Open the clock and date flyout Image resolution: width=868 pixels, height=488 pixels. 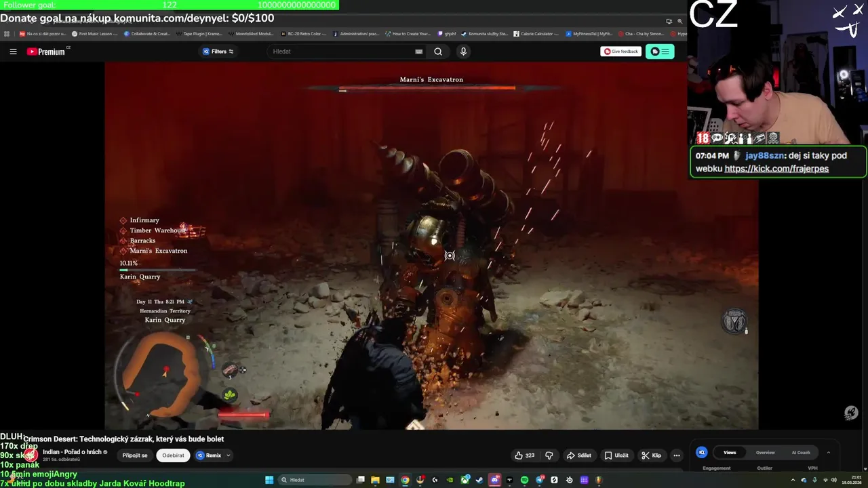pos(852,480)
